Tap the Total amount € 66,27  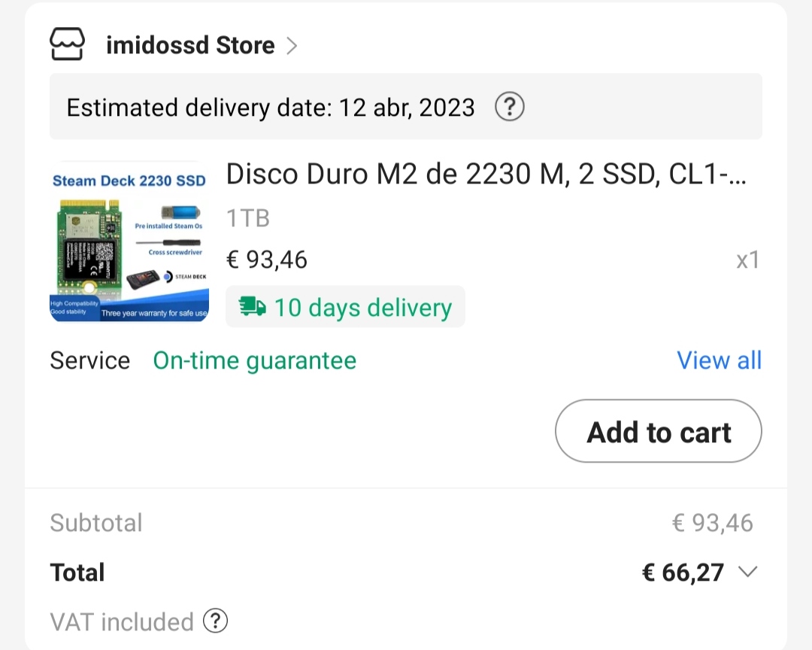(682, 573)
